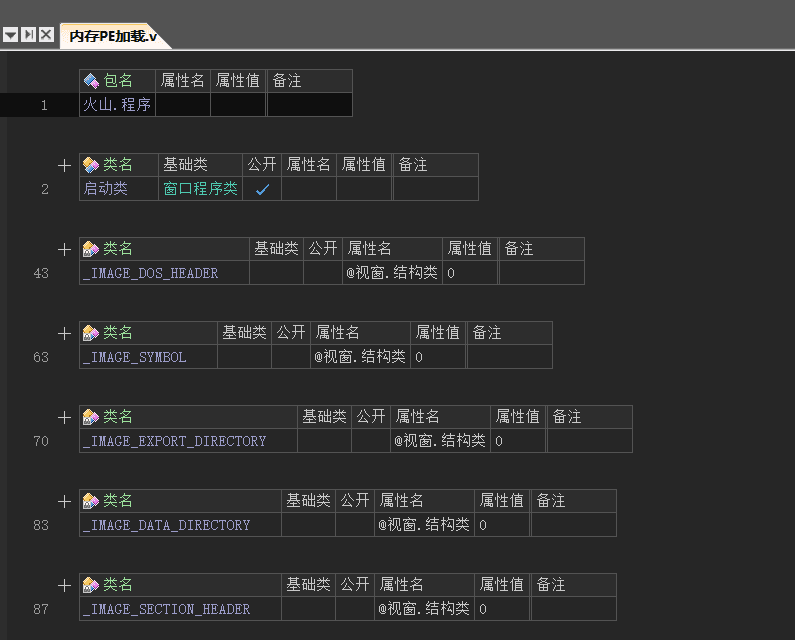Click the class icon above _IMAGE_DOS_HEADER
Screen dimensions: 795x640
pos(91,248)
